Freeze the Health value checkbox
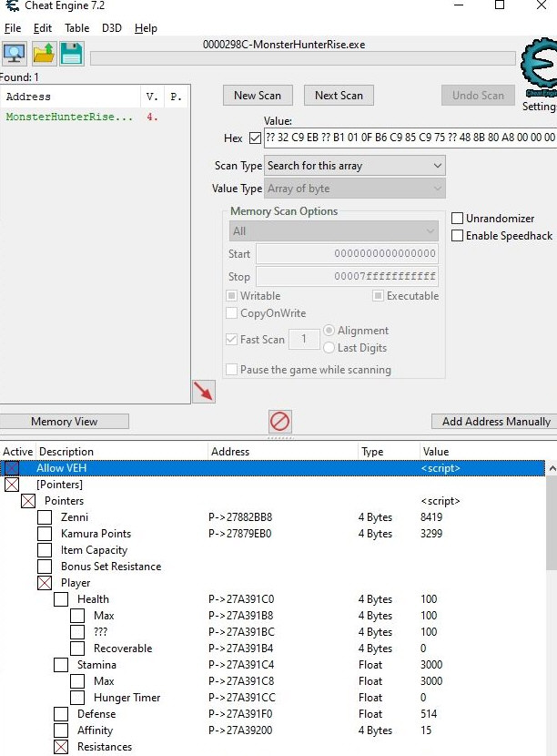 [61, 598]
